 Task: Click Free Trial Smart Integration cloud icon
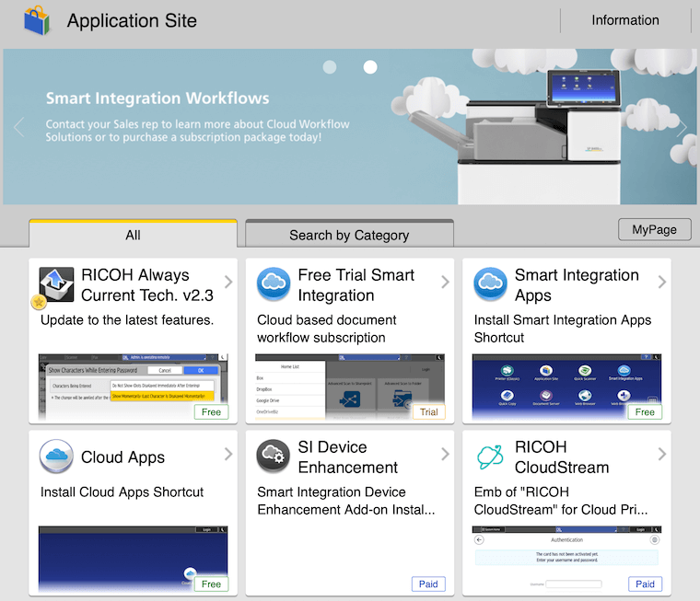(274, 283)
